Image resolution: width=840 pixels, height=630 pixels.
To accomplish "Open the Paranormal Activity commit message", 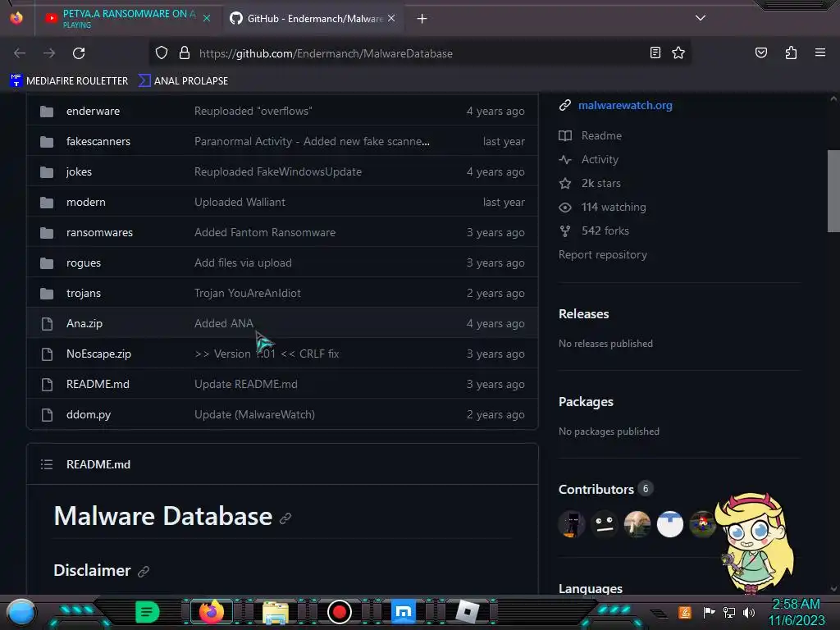I will (x=312, y=141).
